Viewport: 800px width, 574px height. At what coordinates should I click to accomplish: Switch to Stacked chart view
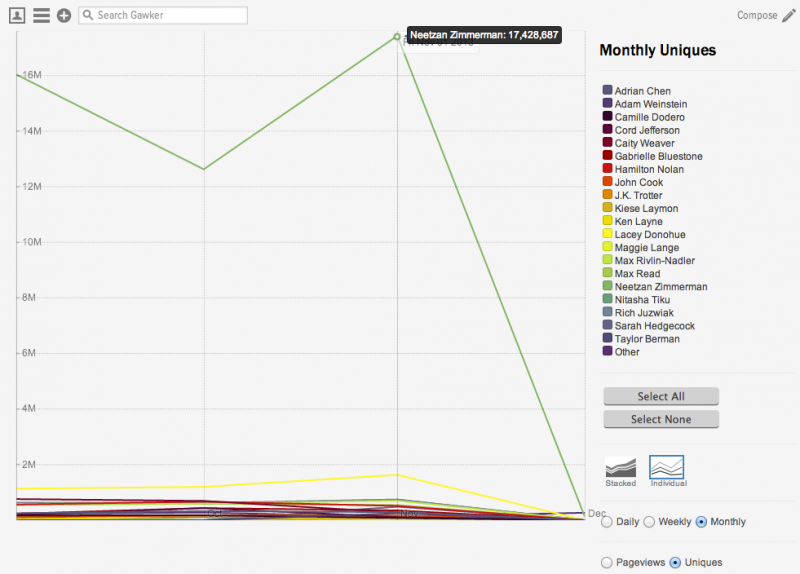pos(620,471)
